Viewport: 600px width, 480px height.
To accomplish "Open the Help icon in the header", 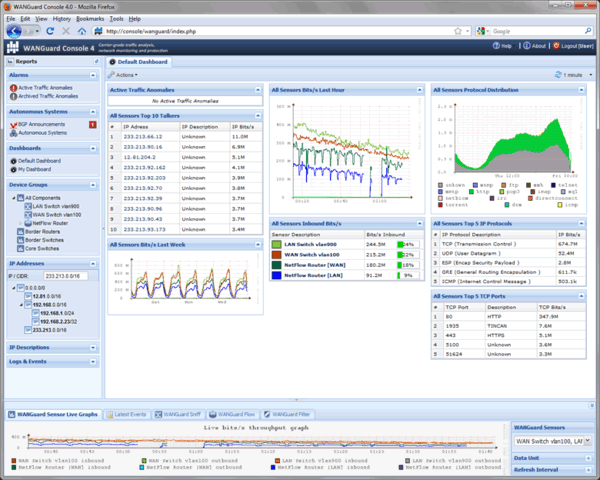I will coord(496,46).
